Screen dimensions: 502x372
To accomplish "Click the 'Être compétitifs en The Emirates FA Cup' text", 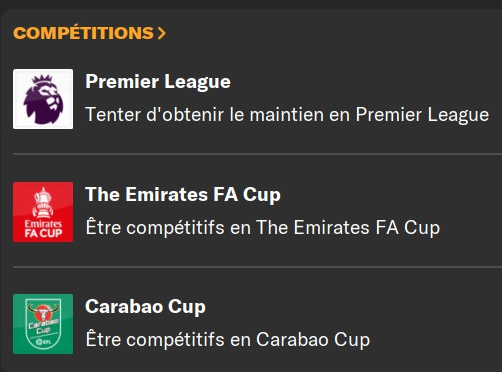I will coord(263,228).
